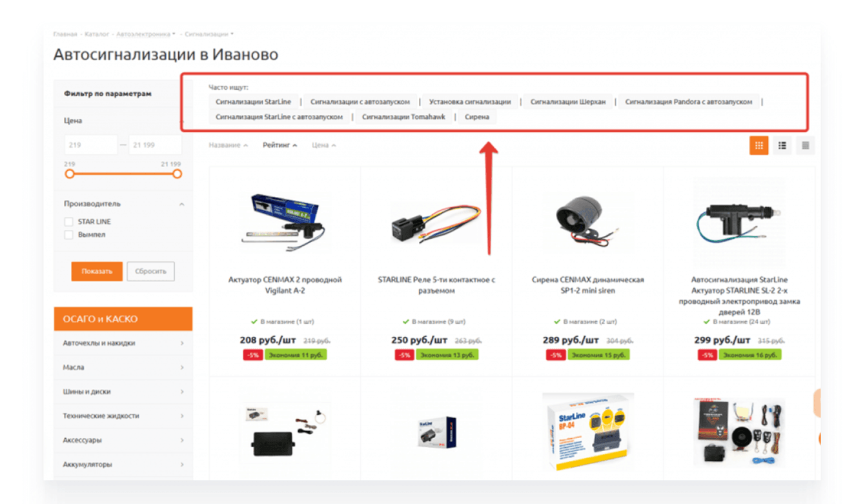Viewport: 865px width, 504px height.
Task: Open the ОСАГО и КАСКО menu item
Action: coord(123,319)
